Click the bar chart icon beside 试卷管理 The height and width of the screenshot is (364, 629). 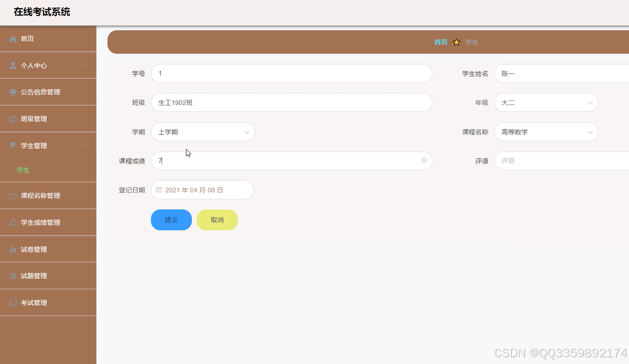pyautogui.click(x=13, y=249)
